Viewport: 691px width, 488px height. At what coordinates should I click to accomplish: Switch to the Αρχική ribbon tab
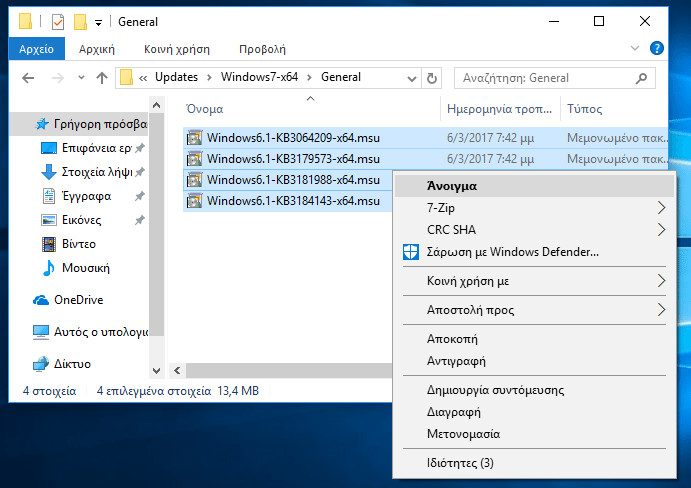tap(97, 49)
